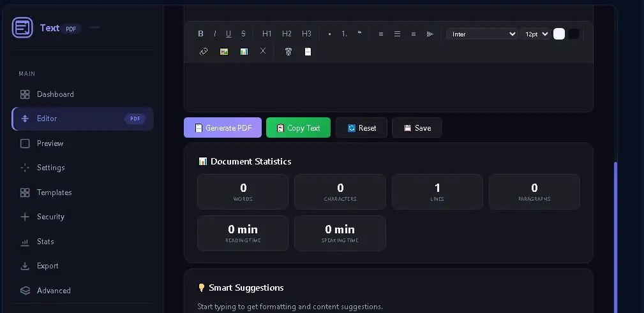Justify the text alignment
The height and width of the screenshot is (313, 644).
pos(430,34)
